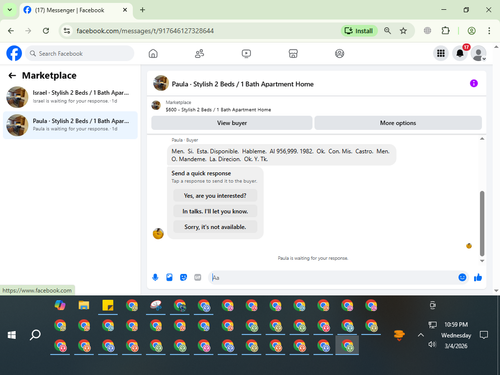Open the Facebook logo home link
The width and height of the screenshot is (500, 375).
coord(14,53)
